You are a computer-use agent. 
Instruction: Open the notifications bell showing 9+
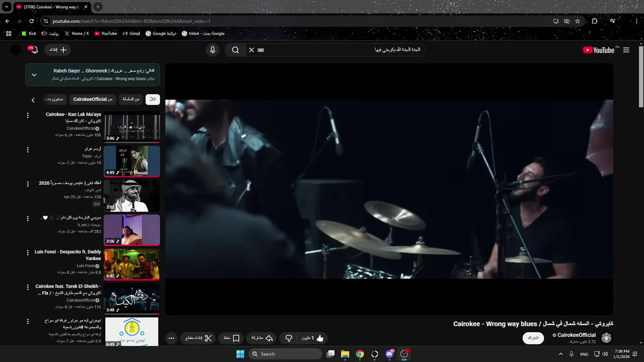[34, 50]
